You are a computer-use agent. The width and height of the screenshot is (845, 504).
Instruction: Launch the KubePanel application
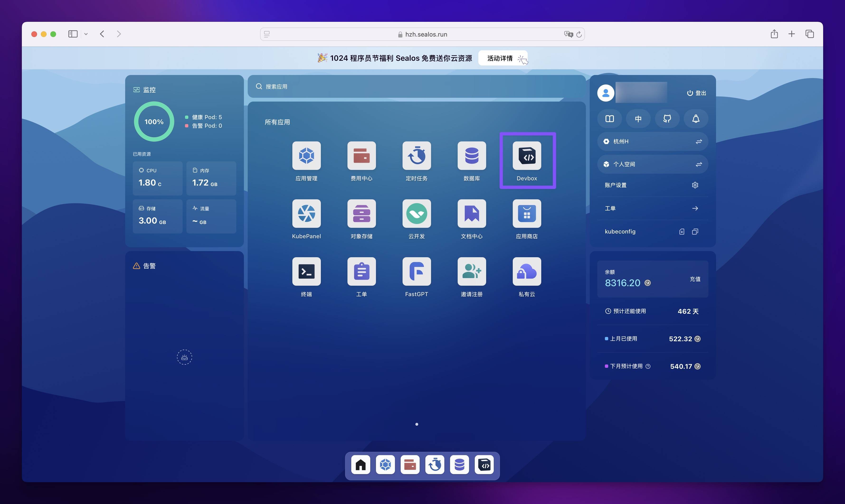[x=306, y=214]
